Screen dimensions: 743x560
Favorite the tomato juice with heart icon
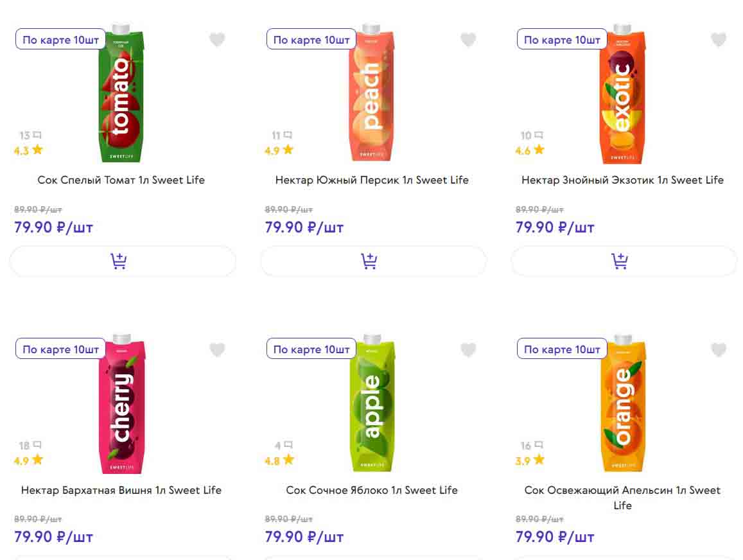tap(217, 40)
